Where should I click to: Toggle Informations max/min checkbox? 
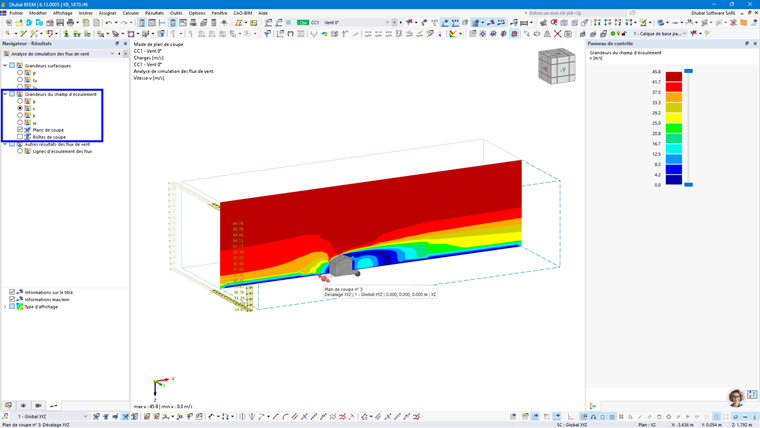[x=12, y=300]
